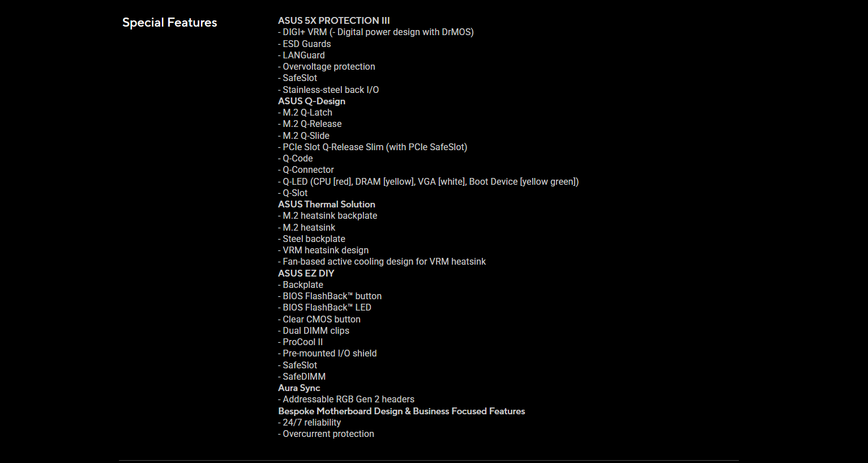Image resolution: width=868 pixels, height=463 pixels.
Task: Click the Bespoke Motherboard Design heading
Action: coord(401,411)
